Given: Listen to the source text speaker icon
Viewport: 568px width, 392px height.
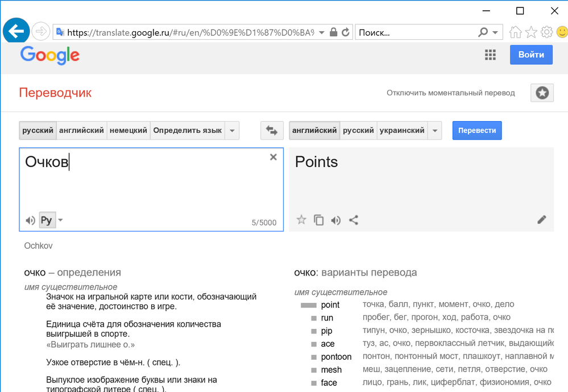Looking at the screenshot, I should point(30,220).
